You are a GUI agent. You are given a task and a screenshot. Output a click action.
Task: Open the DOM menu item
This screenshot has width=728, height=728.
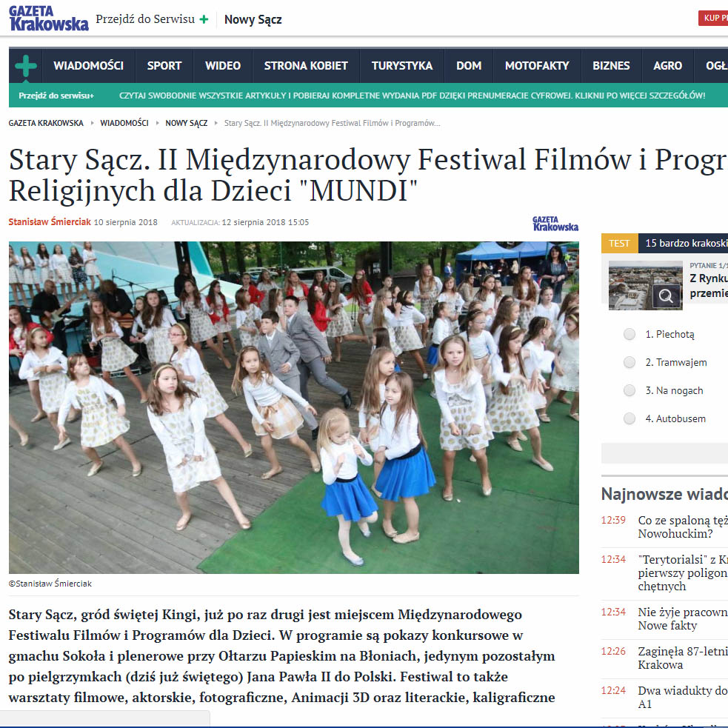click(469, 65)
